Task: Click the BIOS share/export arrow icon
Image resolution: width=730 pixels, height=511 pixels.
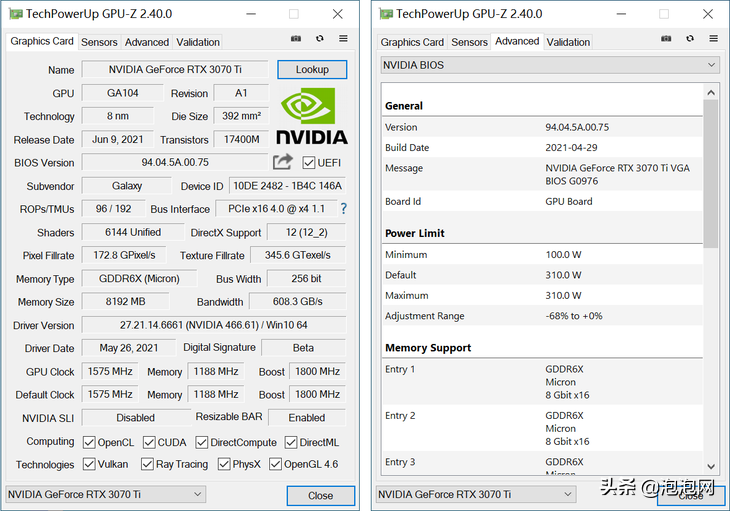Action: tap(283, 162)
